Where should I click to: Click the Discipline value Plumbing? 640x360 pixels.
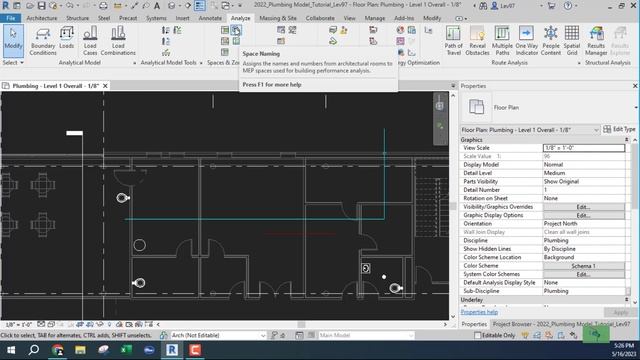click(584, 240)
